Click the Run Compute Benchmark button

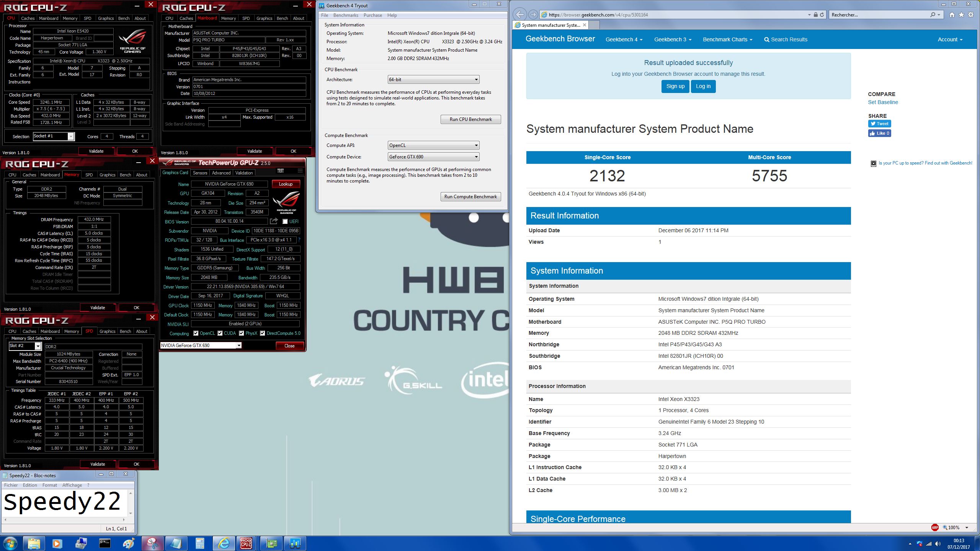tap(470, 197)
